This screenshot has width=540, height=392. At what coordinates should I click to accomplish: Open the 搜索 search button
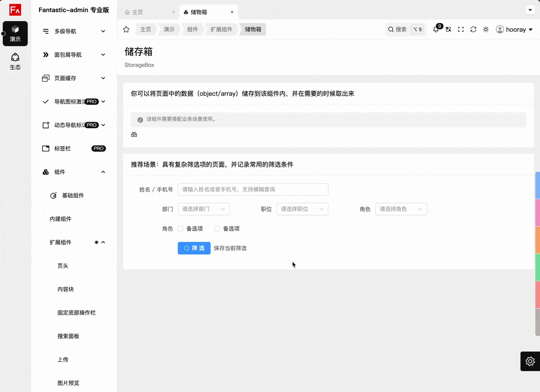(406, 29)
